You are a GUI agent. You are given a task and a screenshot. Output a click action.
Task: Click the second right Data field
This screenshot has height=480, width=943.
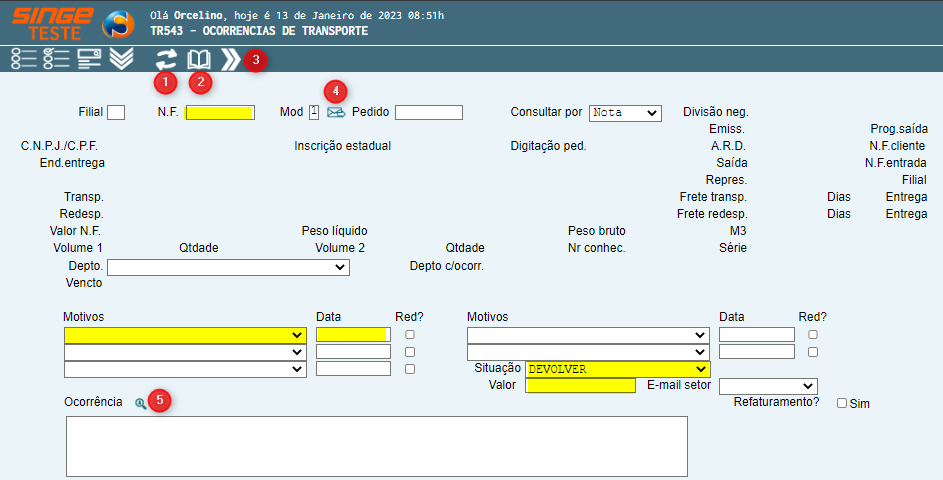[x=757, y=352]
